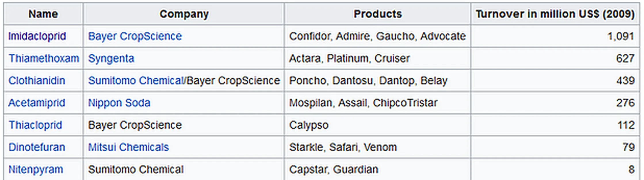Open the Nitenpyram link

(36, 169)
